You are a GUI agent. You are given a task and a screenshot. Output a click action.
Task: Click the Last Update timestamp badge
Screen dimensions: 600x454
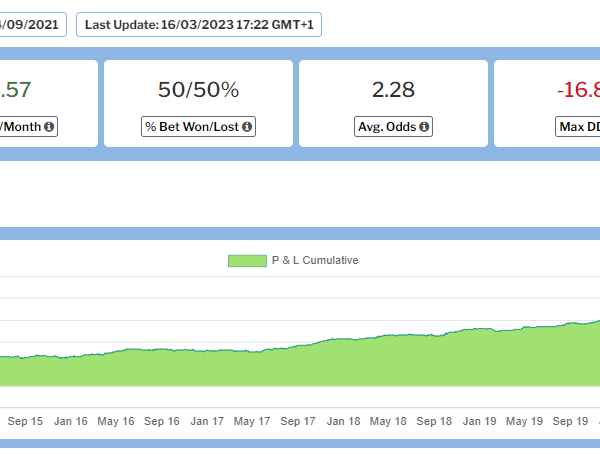pyautogui.click(x=198, y=25)
